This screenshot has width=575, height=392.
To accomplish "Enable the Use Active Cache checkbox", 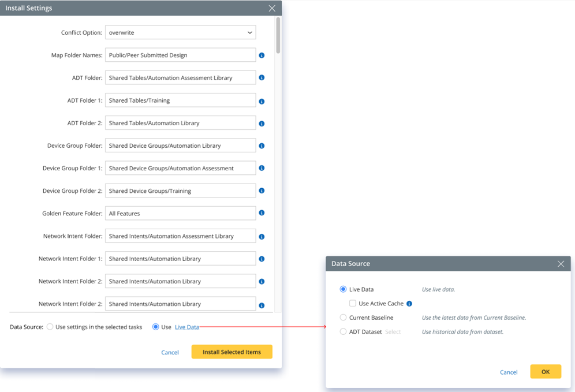I will pyautogui.click(x=353, y=304).
